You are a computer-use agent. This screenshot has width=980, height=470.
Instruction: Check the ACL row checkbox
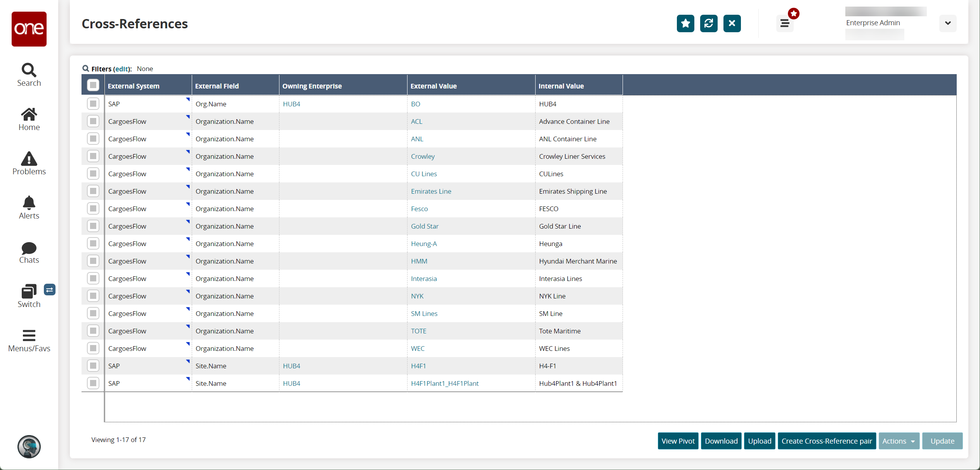[x=93, y=121]
